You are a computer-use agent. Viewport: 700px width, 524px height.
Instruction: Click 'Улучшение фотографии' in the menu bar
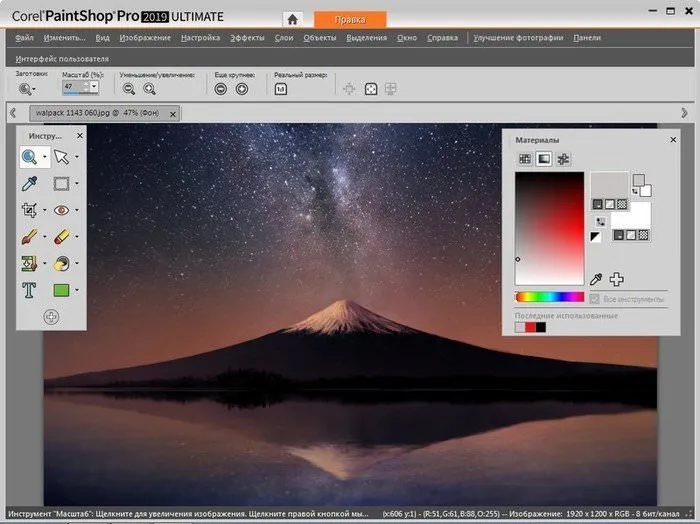pos(516,38)
